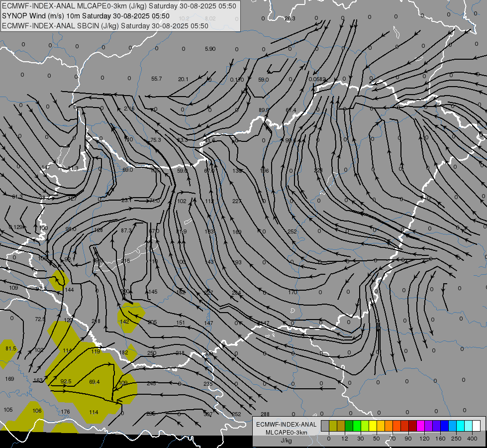This screenshot has height=448, width=487.
Task: Click the red swatch left of 90
Action: [405, 426]
